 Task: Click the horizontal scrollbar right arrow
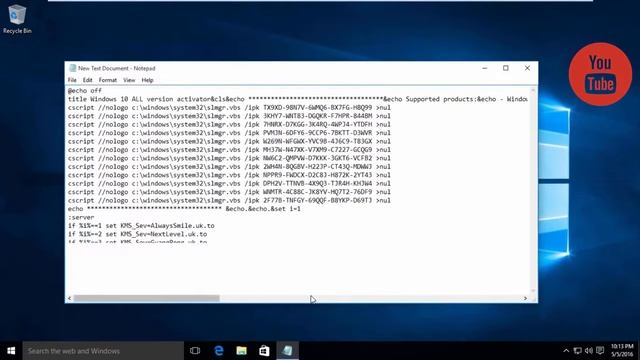pyautogui.click(x=525, y=298)
